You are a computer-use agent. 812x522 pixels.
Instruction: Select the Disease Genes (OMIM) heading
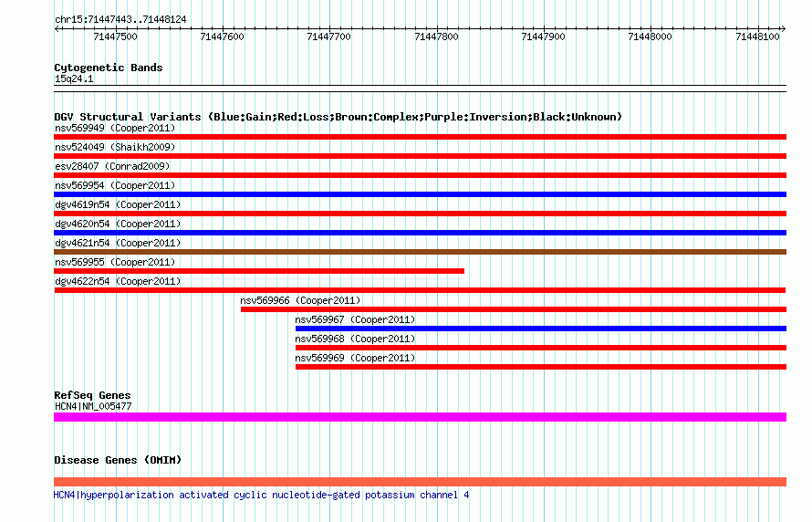(118, 460)
